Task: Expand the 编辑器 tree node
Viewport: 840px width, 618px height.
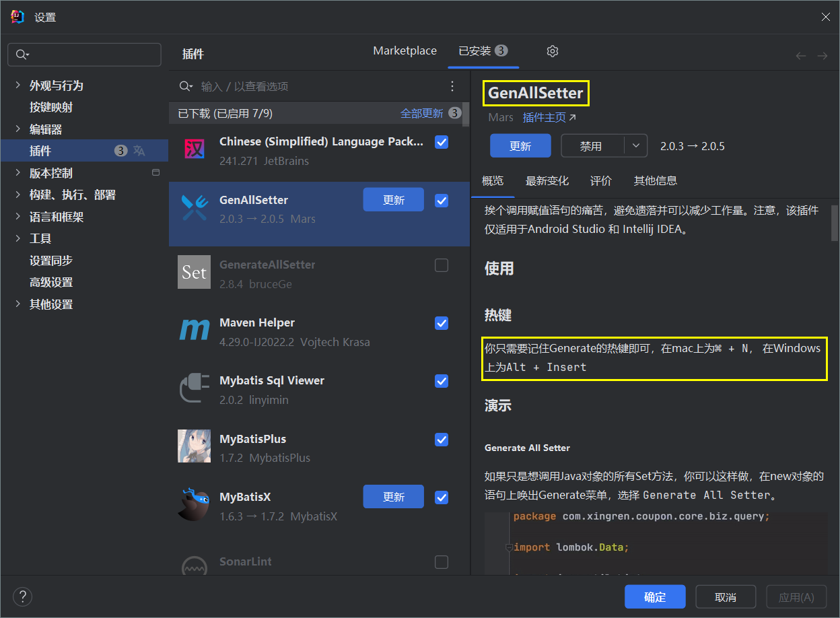Action: pyautogui.click(x=17, y=129)
